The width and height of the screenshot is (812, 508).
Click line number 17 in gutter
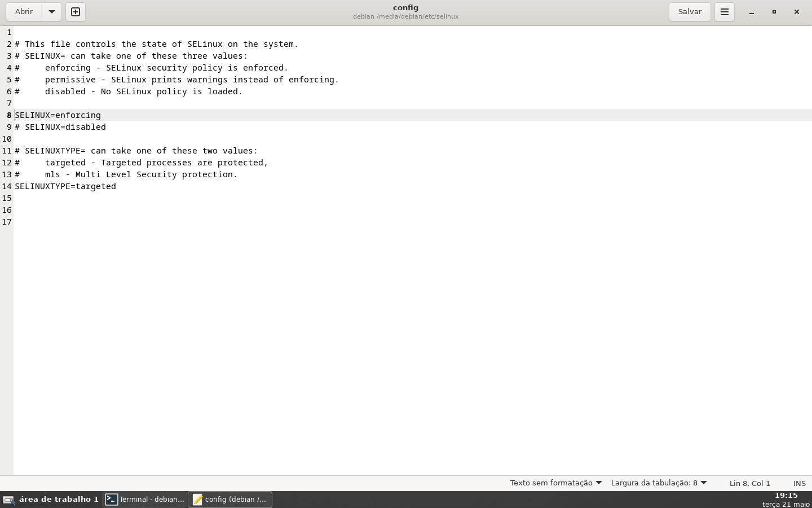coord(7,222)
